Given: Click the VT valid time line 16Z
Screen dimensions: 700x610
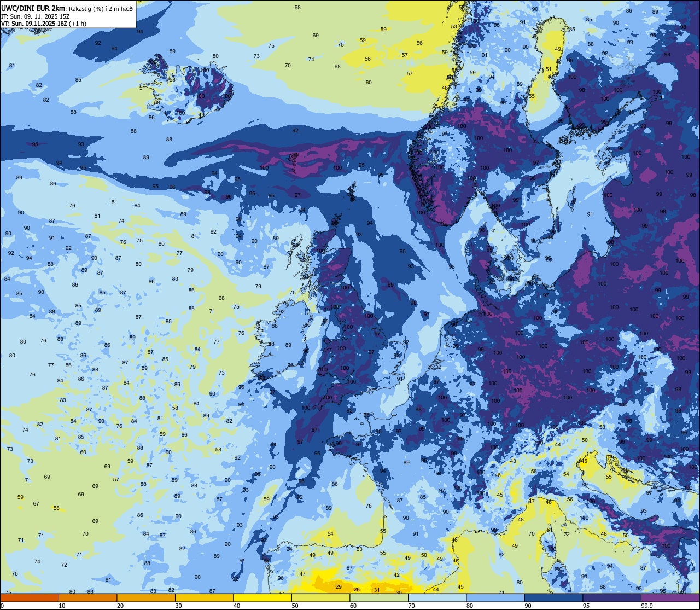Looking at the screenshot, I should point(43,24).
